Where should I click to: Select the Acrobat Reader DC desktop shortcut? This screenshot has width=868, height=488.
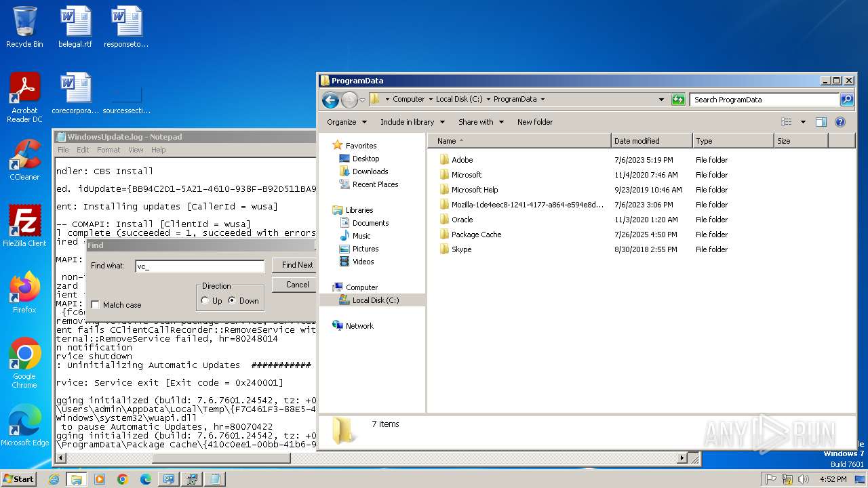(x=24, y=98)
